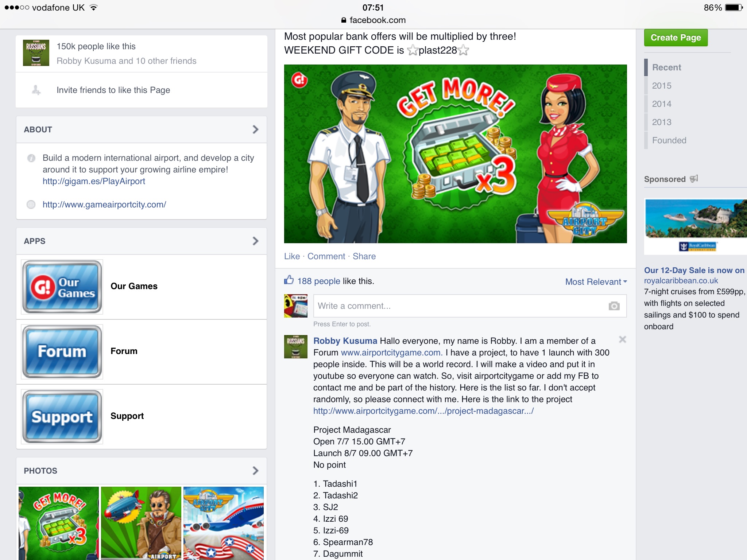The width and height of the screenshot is (747, 560).
Task: Jump to Founded in timeline navigation
Action: (x=669, y=140)
